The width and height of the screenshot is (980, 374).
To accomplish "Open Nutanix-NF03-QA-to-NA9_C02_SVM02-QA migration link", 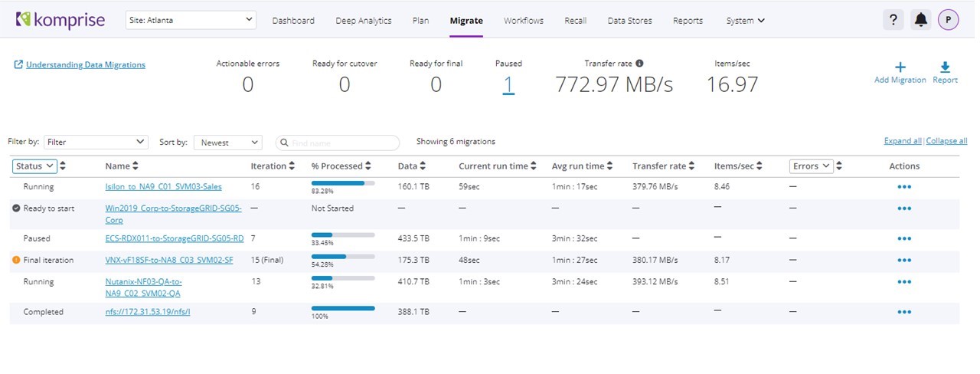I will point(144,287).
